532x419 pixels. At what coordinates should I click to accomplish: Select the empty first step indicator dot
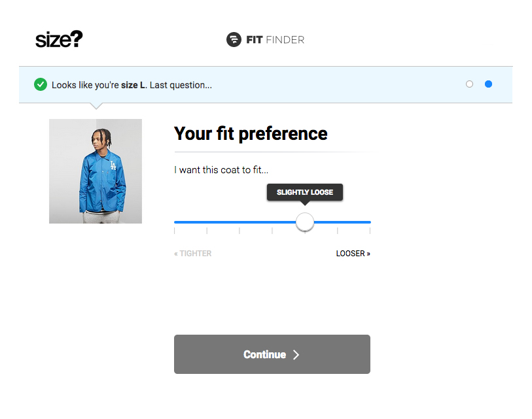tap(469, 84)
